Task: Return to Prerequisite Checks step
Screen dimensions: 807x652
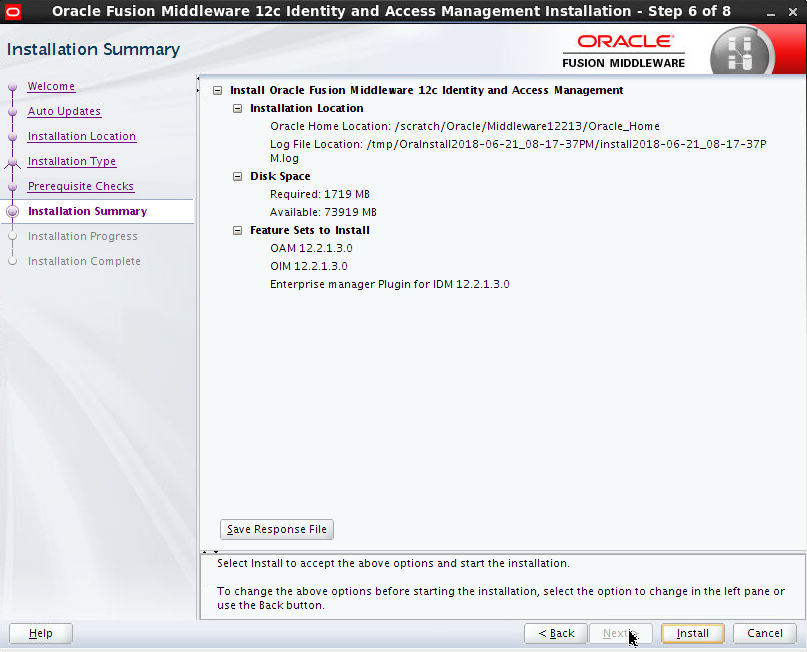Action: pyautogui.click(x=81, y=186)
